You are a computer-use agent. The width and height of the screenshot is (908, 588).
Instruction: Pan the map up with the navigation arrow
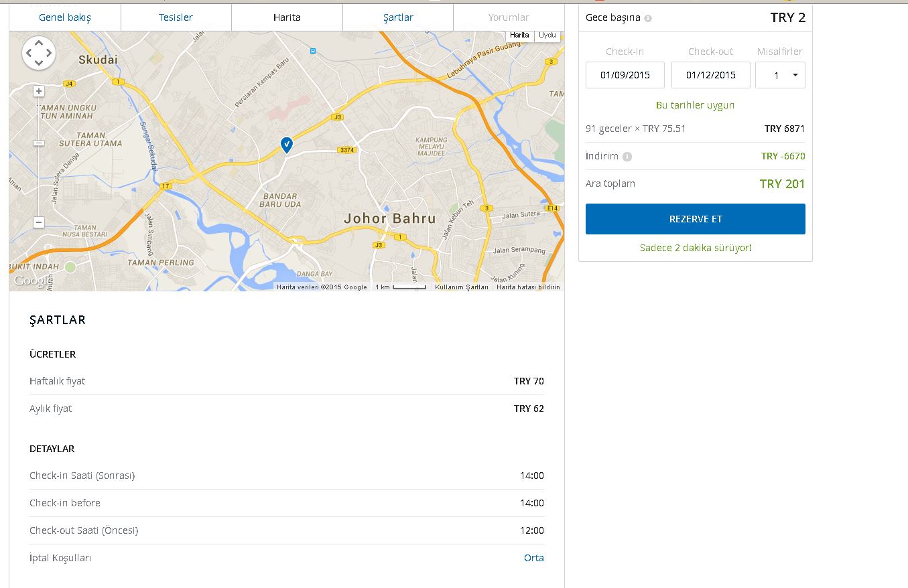[x=39, y=43]
